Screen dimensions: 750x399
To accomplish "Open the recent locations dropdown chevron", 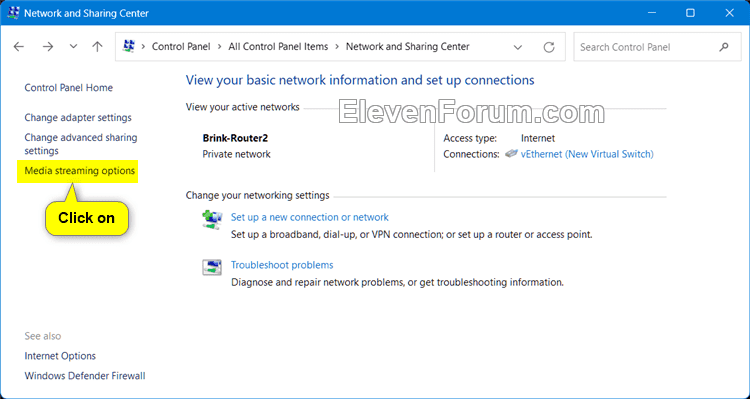I will pyautogui.click(x=73, y=46).
